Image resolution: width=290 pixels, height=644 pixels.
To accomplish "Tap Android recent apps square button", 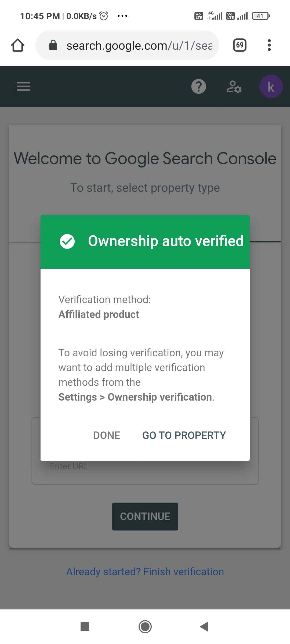I will [85, 627].
